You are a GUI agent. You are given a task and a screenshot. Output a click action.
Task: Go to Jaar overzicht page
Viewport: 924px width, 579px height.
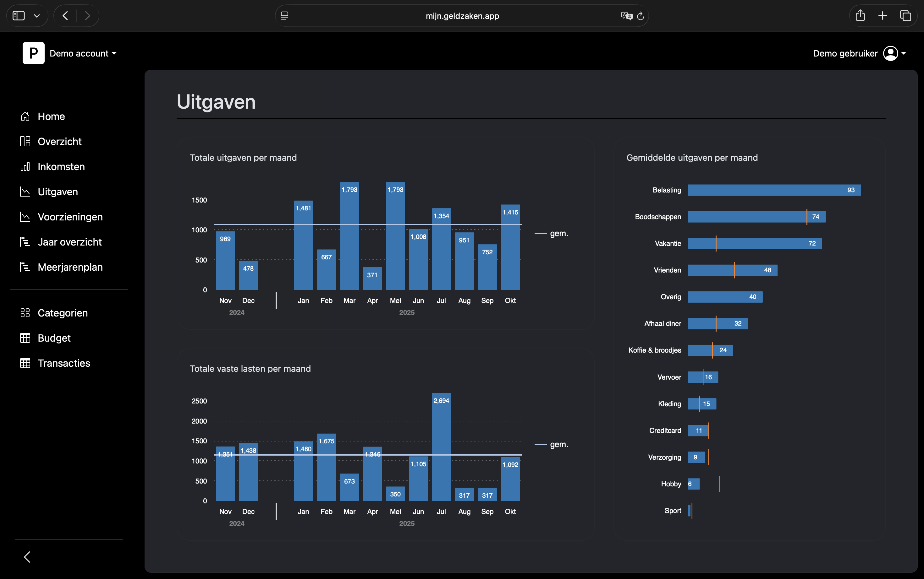pyautogui.click(x=69, y=242)
